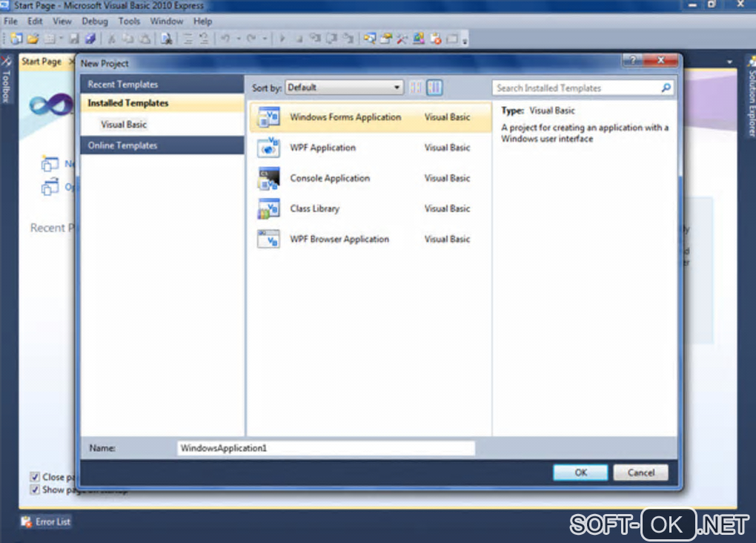Click the project Name input field
756x543 pixels.
point(326,448)
